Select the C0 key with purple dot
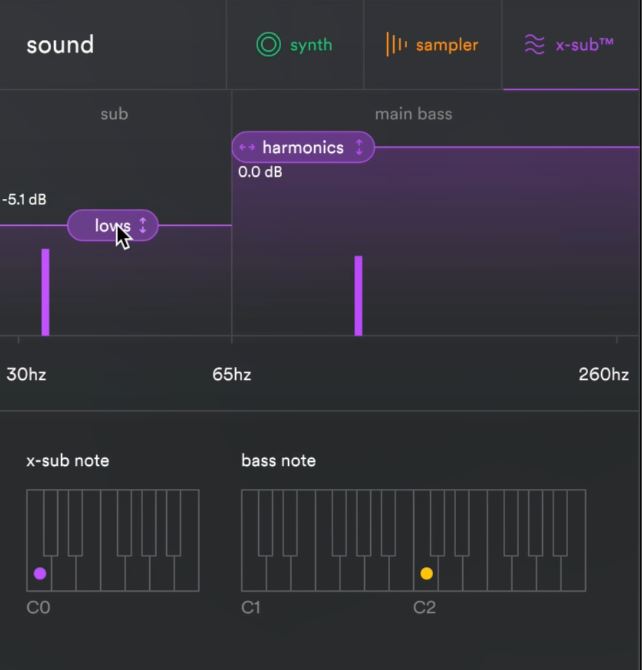The image size is (642, 670). 39,573
